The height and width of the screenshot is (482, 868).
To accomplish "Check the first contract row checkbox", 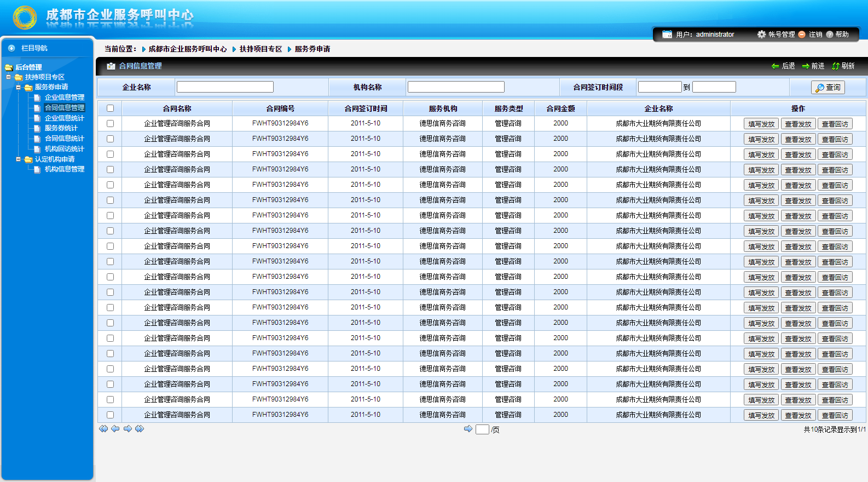I will pyautogui.click(x=110, y=124).
